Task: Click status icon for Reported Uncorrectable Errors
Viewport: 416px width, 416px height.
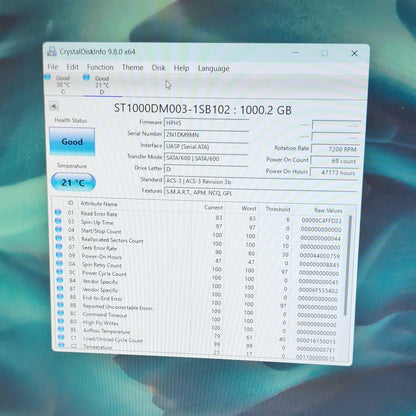Action: 60,305
